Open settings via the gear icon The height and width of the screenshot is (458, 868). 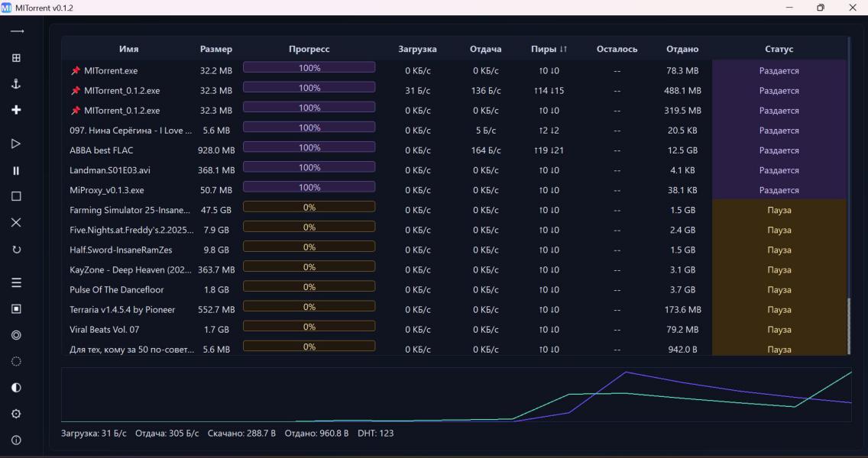[16, 414]
